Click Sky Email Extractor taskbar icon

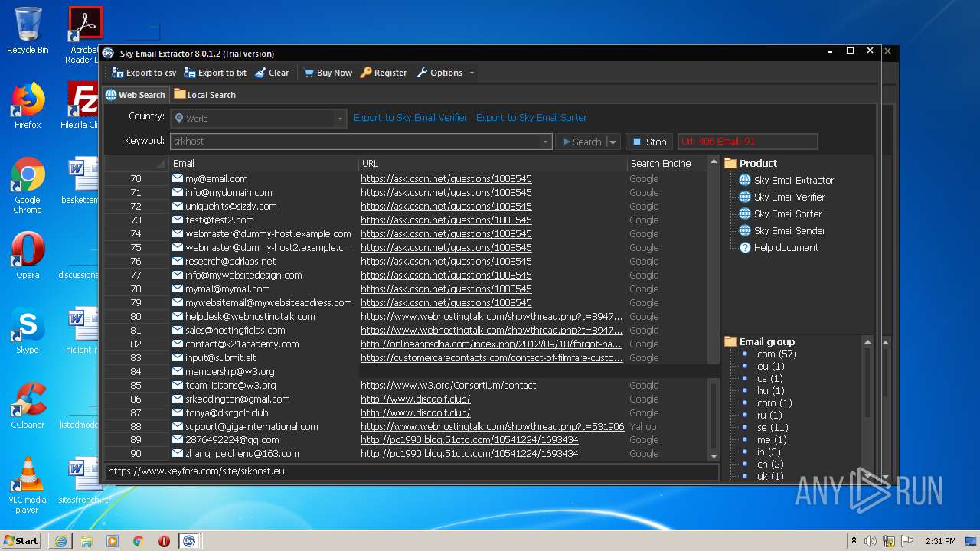point(189,541)
